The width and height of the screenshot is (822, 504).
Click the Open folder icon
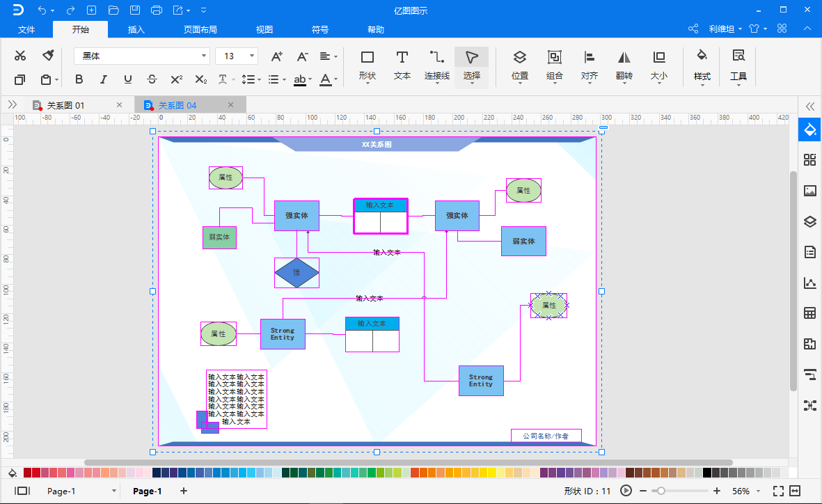[x=113, y=10]
